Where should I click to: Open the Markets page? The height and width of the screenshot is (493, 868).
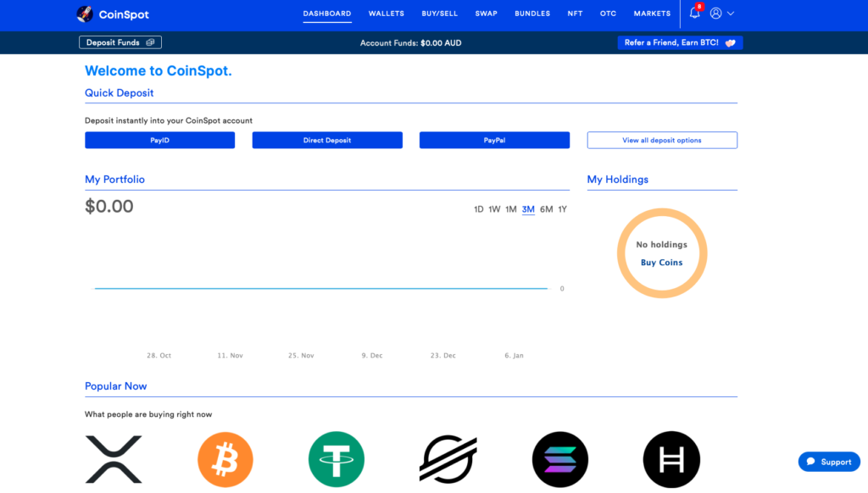coord(652,14)
